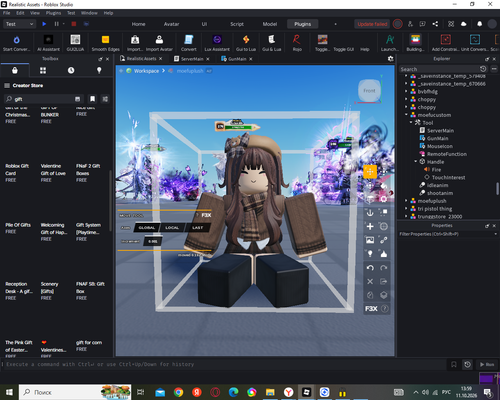Click the Convert plugin icon
The width and height of the screenshot is (500, 400).
click(189, 40)
